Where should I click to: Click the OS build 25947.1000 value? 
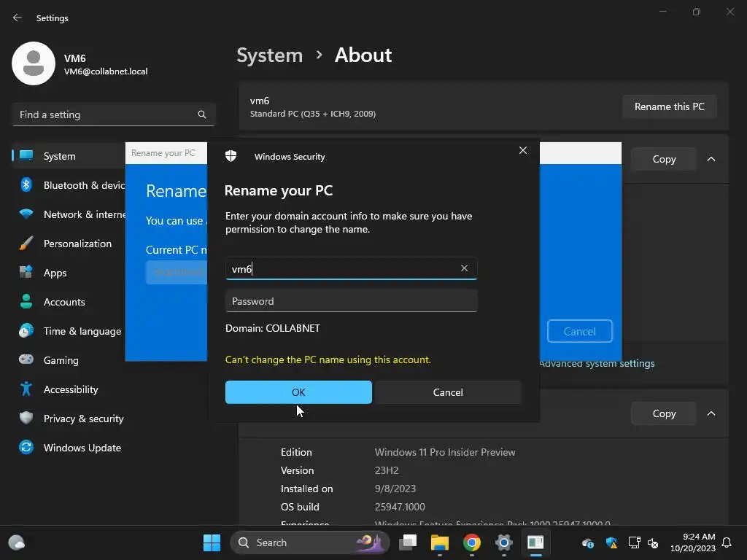click(x=400, y=507)
